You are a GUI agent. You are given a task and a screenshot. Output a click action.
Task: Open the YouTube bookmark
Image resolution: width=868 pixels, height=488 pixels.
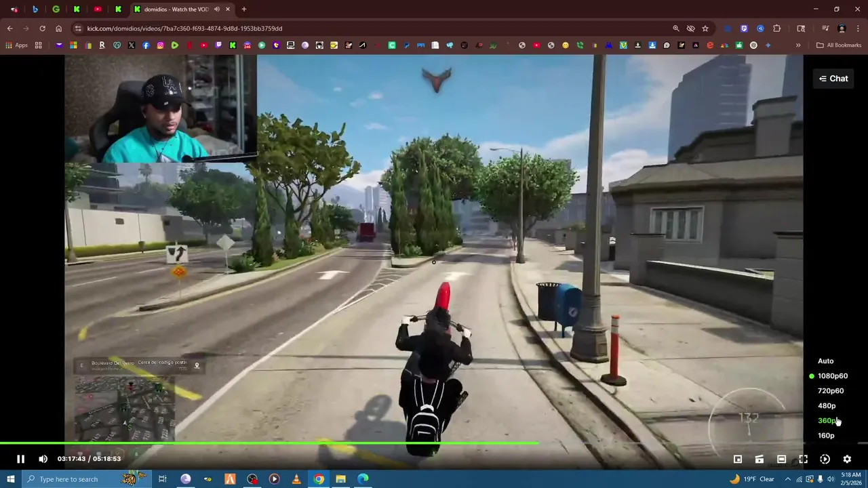coord(203,45)
